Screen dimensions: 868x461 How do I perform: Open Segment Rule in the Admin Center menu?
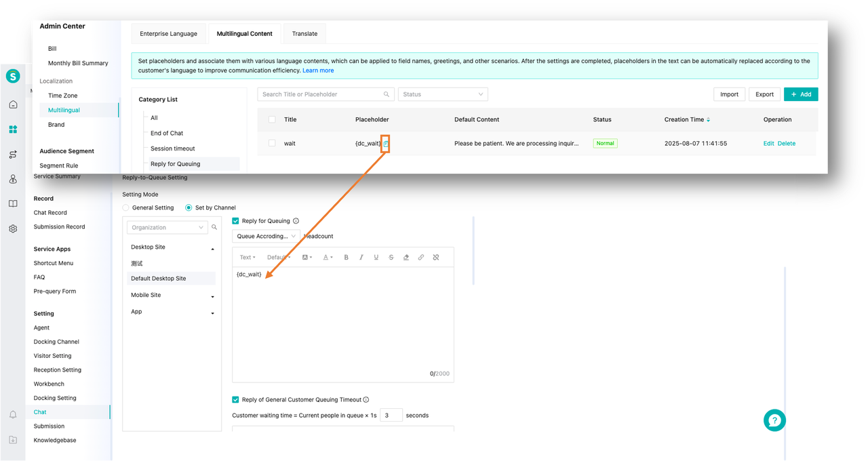[59, 165]
